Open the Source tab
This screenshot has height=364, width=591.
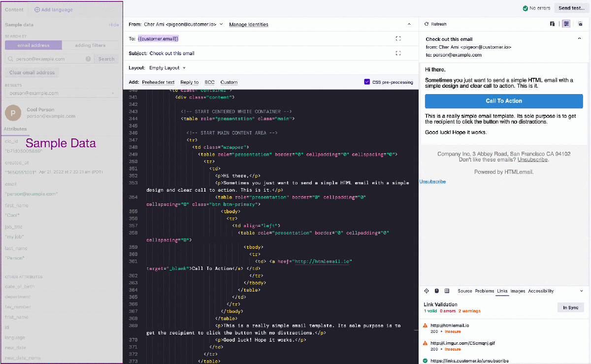(465, 291)
